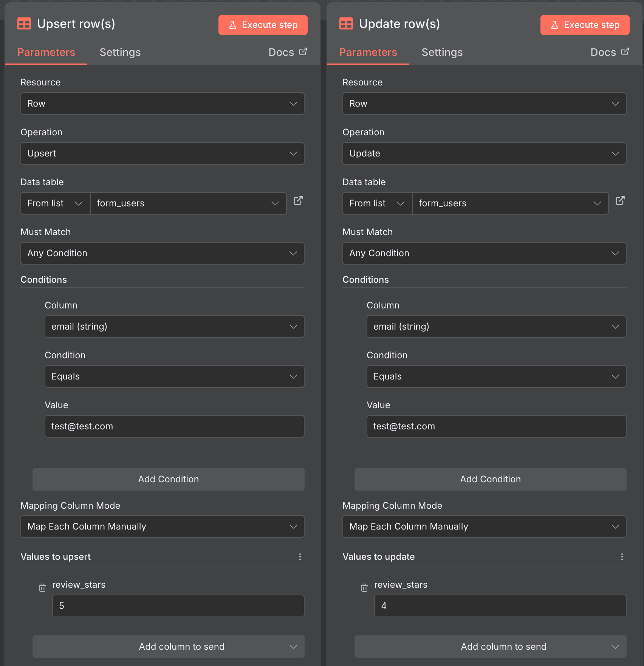Remove review_stars field in Update panel trash icon
This screenshot has height=666, width=644.
[364, 587]
